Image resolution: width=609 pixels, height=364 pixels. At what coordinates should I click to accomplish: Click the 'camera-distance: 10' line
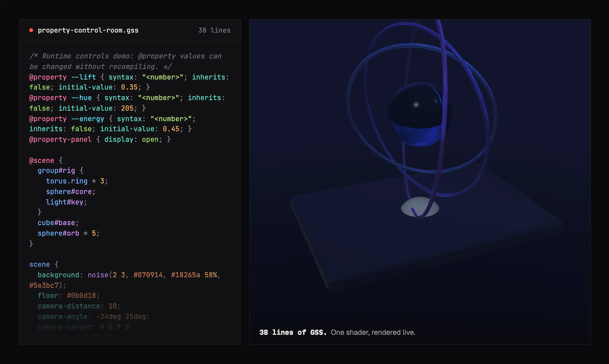(79, 306)
